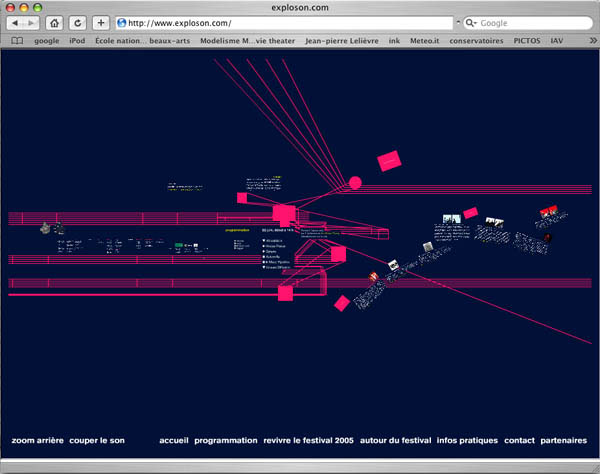Open the bookmarks book icon
600x474 pixels.
pyautogui.click(x=17, y=41)
